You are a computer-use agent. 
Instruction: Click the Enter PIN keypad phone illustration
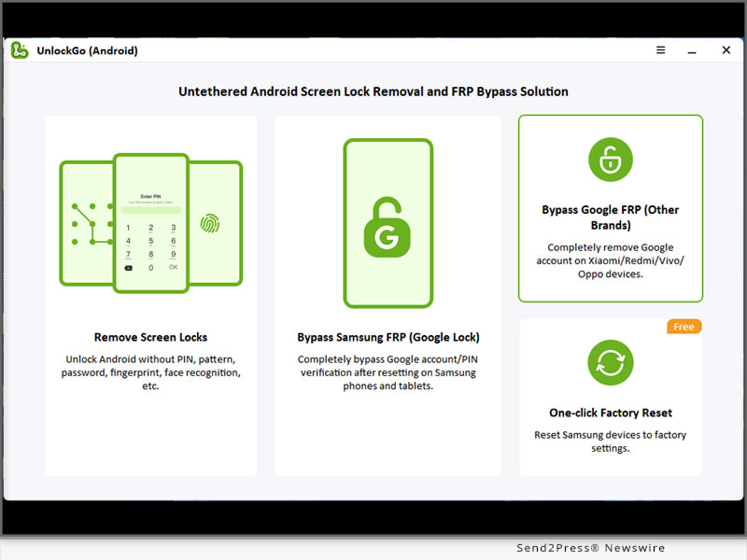[x=150, y=222]
